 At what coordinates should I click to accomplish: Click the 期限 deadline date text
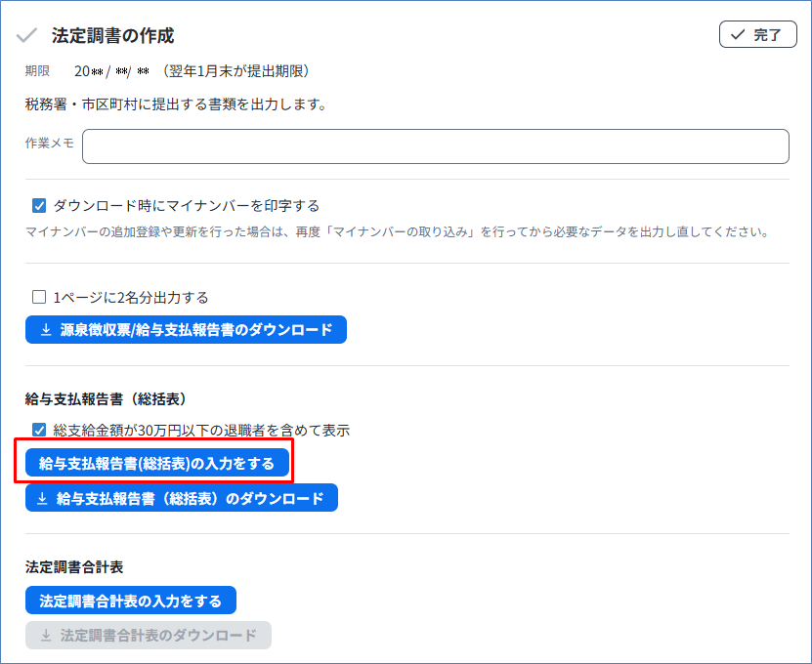tap(111, 71)
